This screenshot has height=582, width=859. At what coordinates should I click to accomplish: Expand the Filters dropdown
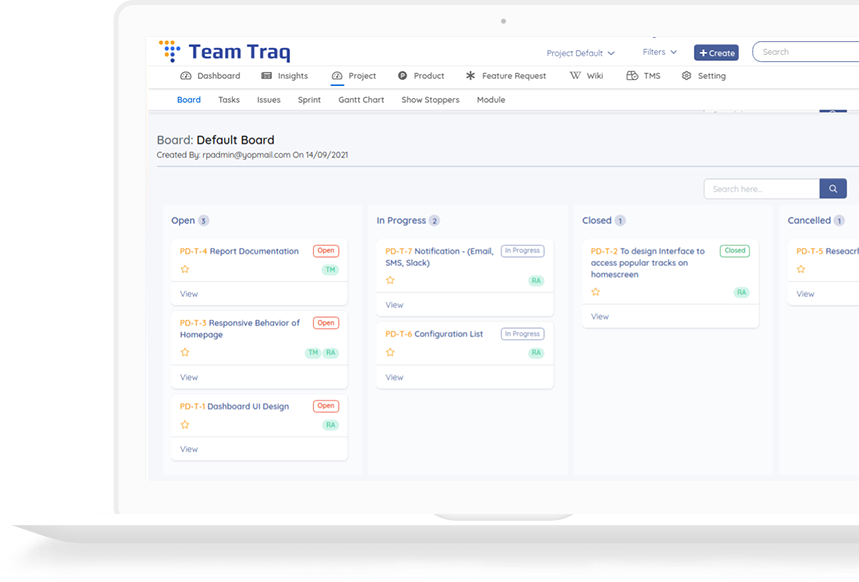[660, 52]
